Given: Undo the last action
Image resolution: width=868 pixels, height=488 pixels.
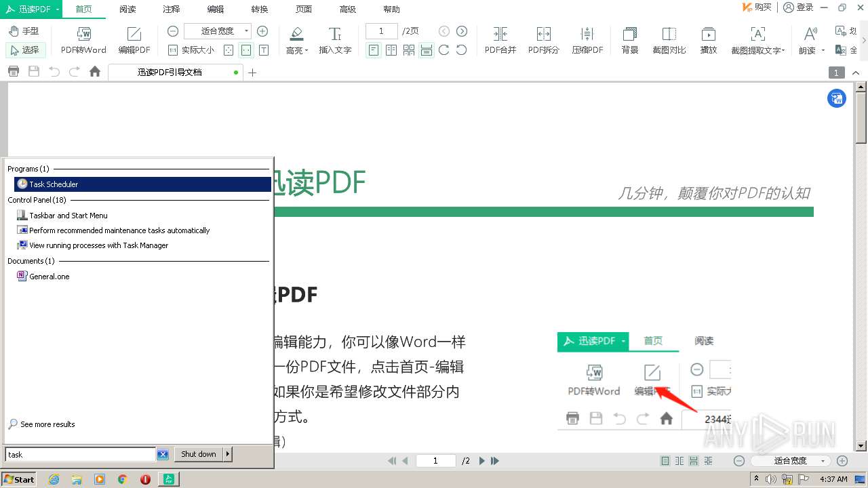Looking at the screenshot, I should (54, 72).
